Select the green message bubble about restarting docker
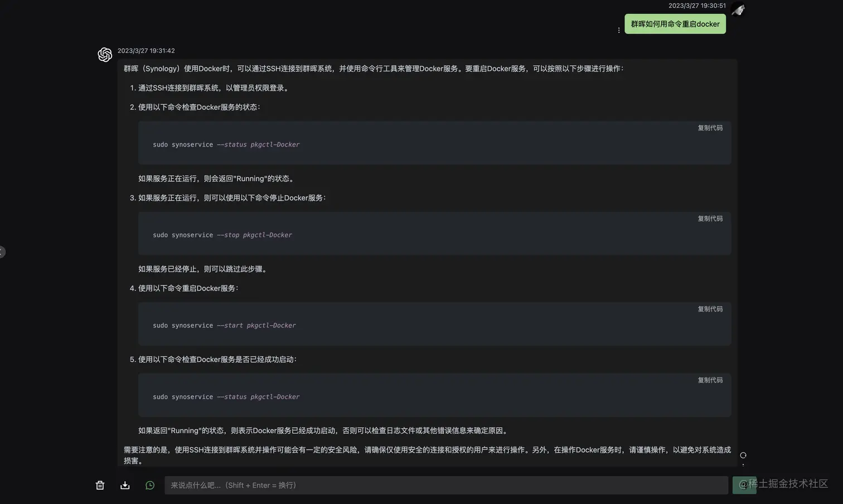 click(675, 24)
